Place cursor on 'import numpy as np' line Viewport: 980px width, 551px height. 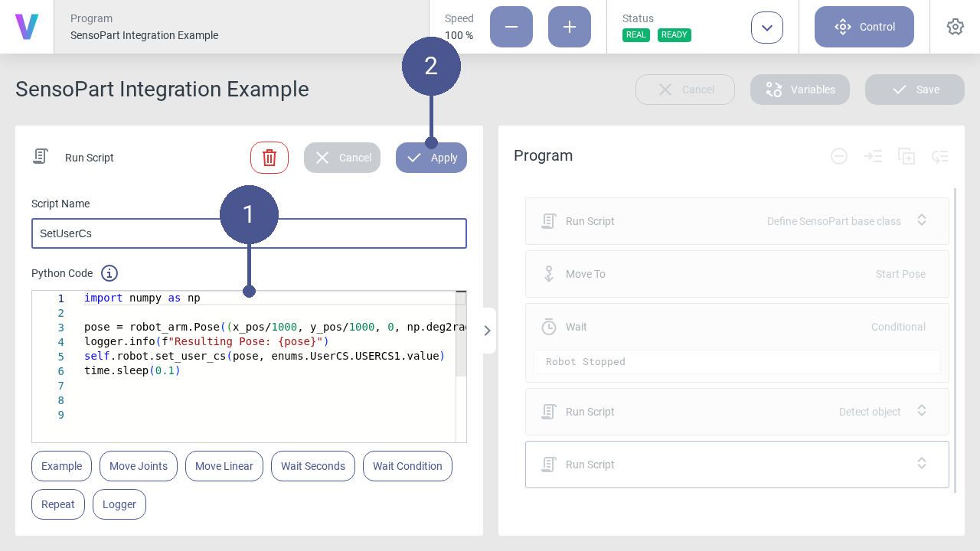142,298
